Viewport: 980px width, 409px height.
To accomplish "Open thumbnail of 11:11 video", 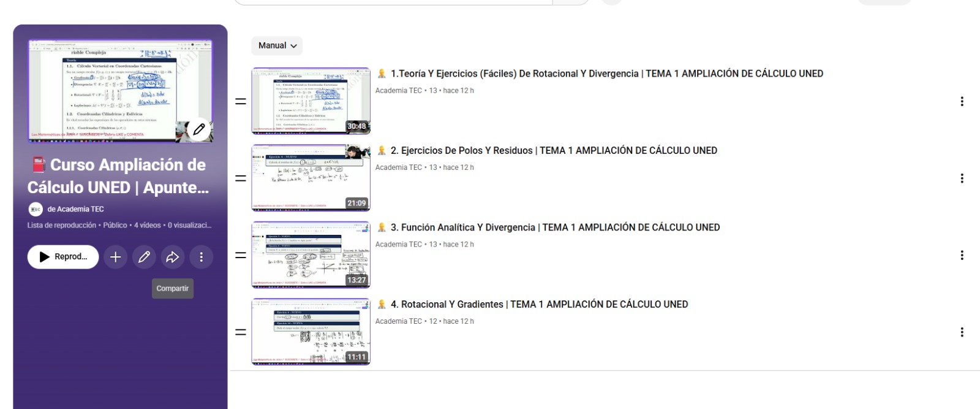I will 311,332.
